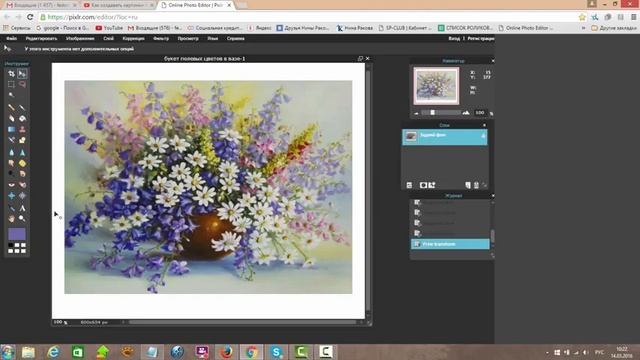Click the navigator zoom slider handle

coord(432,113)
